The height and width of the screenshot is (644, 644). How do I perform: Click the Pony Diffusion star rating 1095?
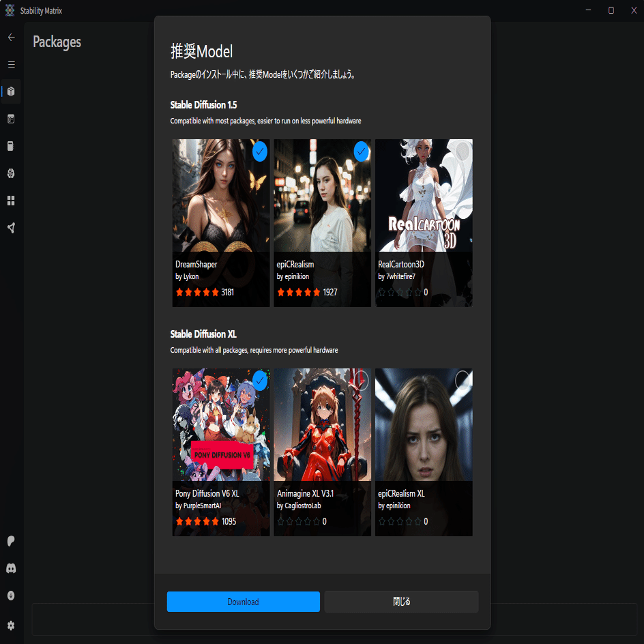206,521
